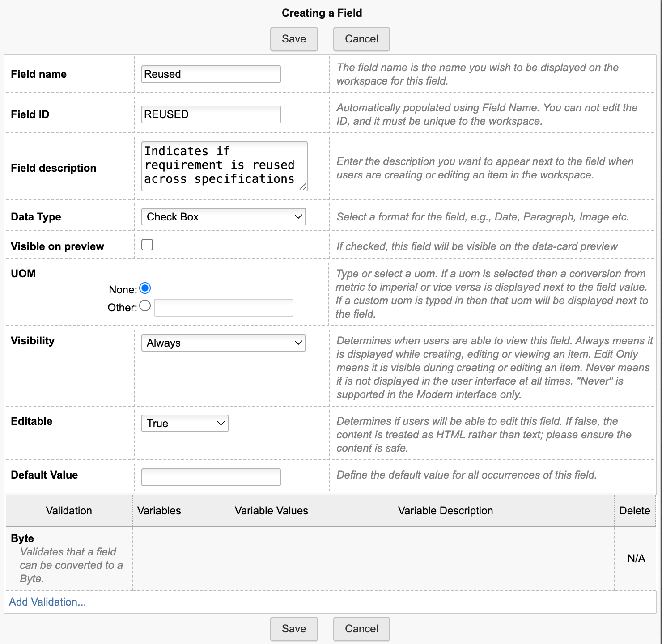Screen dimensions: 662x644
Task: Click the UOM label
Action: coord(23,274)
